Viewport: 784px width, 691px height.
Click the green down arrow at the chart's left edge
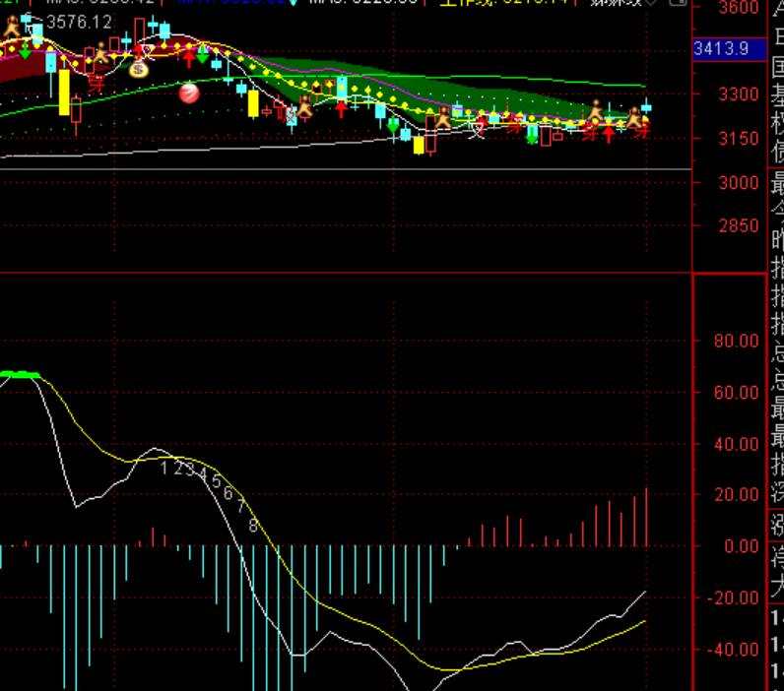coord(25,51)
